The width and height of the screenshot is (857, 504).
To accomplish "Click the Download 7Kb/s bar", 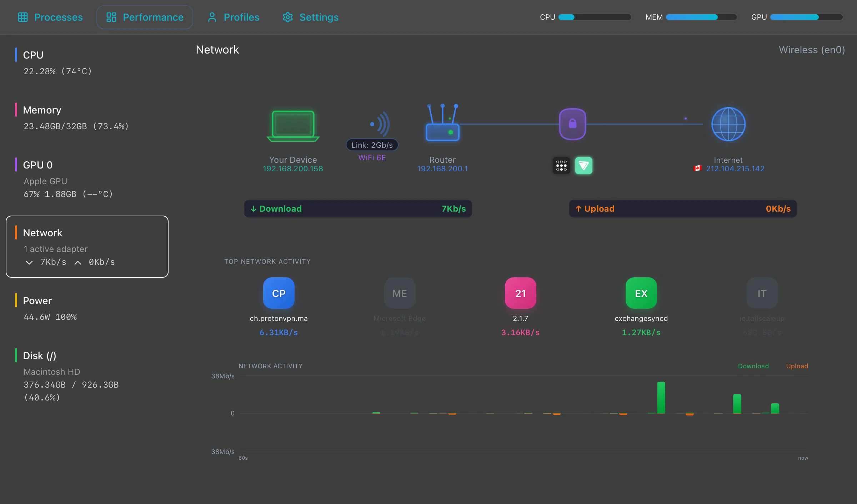I will [357, 208].
